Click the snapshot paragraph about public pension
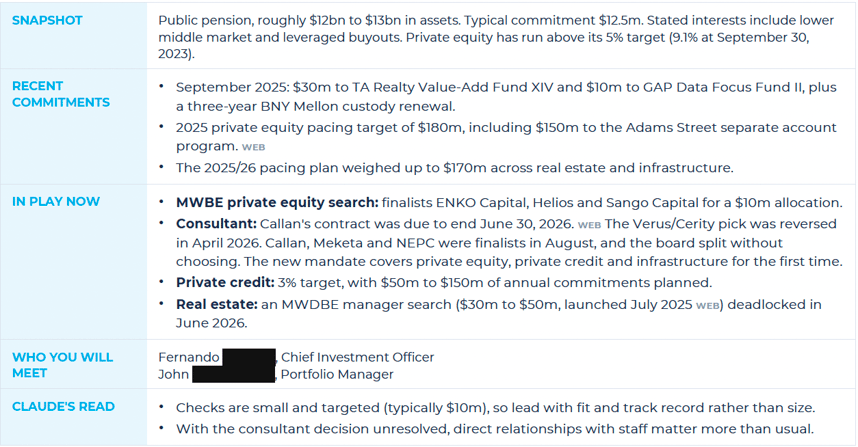Screen dimensions: 858x447 pos(496,37)
